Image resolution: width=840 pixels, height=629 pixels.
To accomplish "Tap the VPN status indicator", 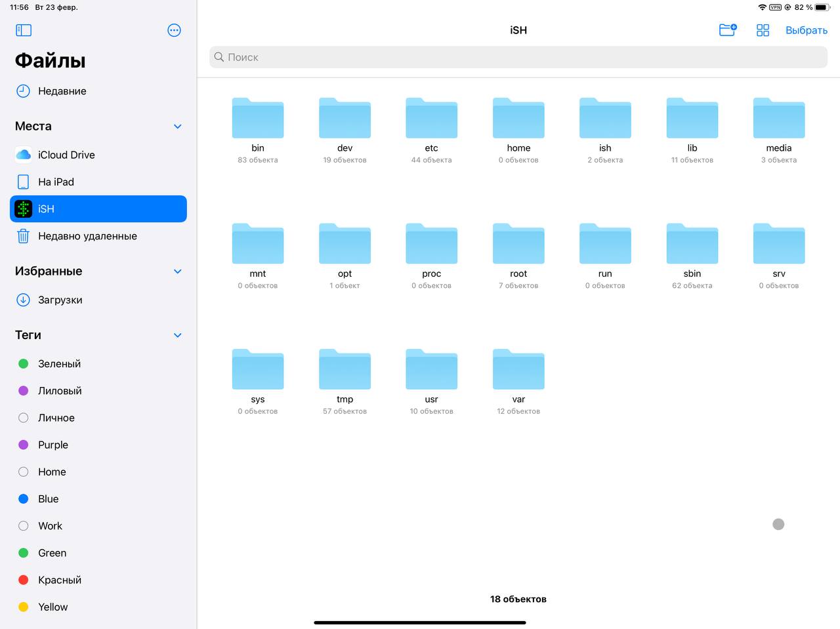I will pyautogui.click(x=775, y=7).
